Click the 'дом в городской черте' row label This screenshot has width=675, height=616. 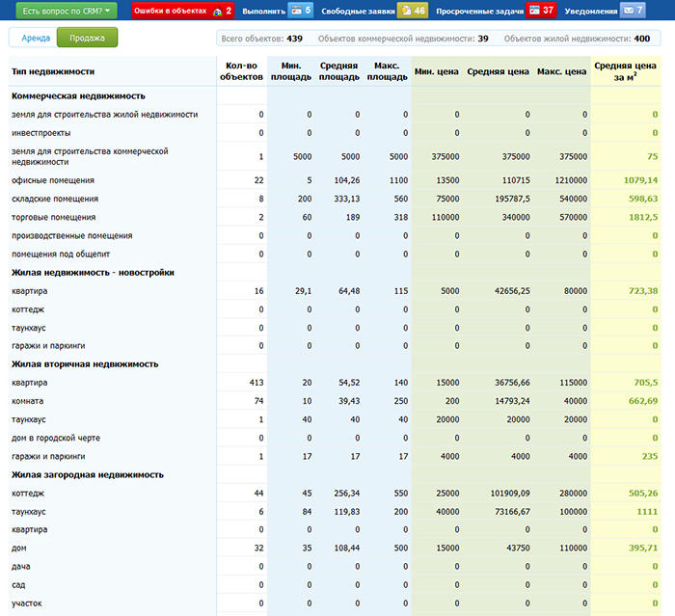[56, 439]
